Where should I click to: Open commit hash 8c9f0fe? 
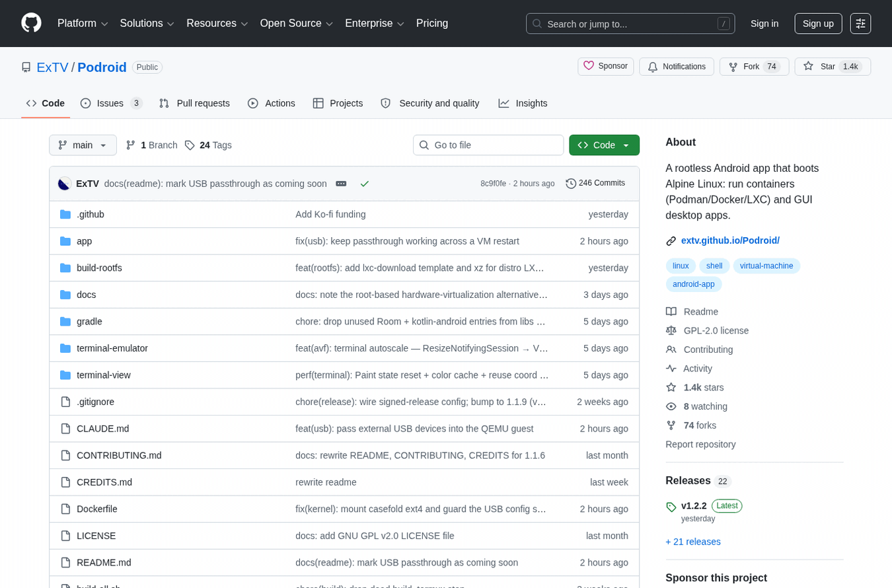point(493,184)
